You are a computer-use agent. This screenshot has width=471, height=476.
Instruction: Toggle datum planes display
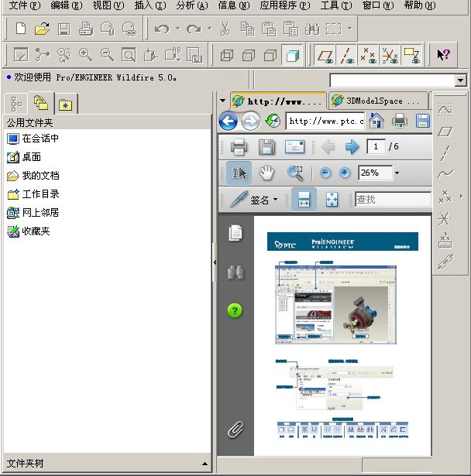coord(325,55)
